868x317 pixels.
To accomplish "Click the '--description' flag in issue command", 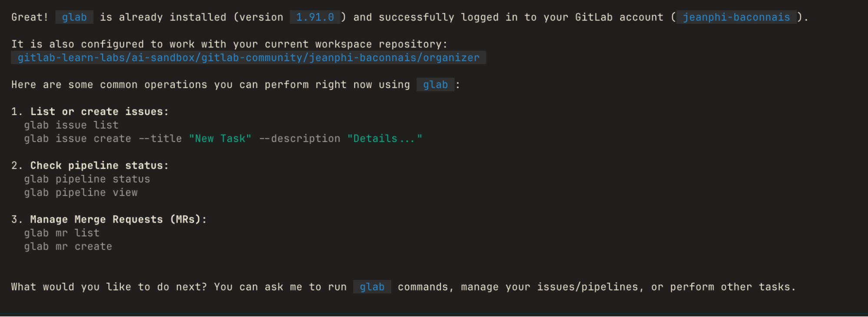I will (x=300, y=139).
